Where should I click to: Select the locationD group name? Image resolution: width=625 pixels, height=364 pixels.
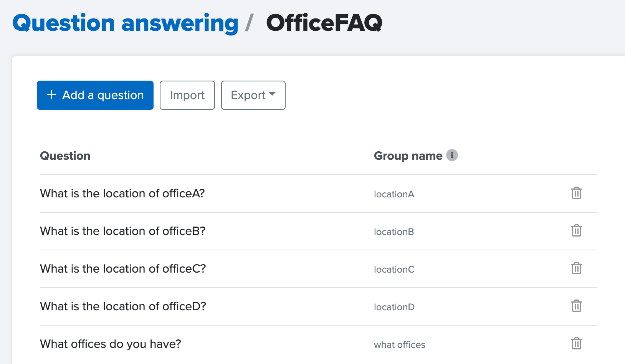(x=394, y=307)
